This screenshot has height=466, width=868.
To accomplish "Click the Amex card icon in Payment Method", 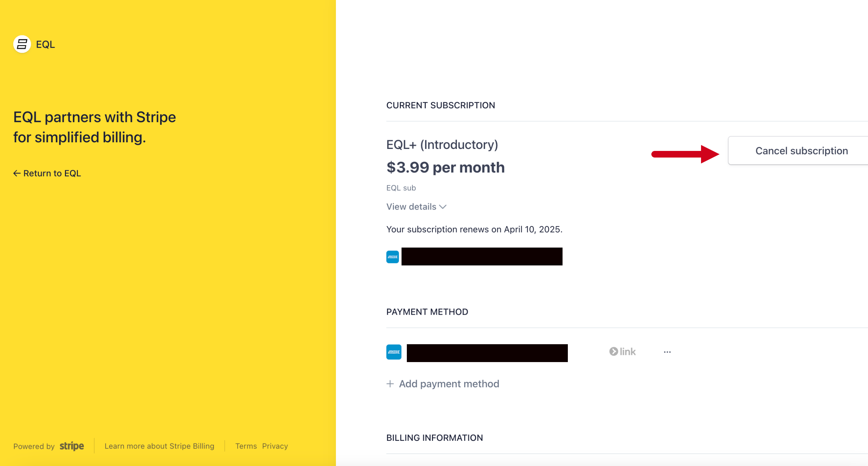I will tap(394, 352).
